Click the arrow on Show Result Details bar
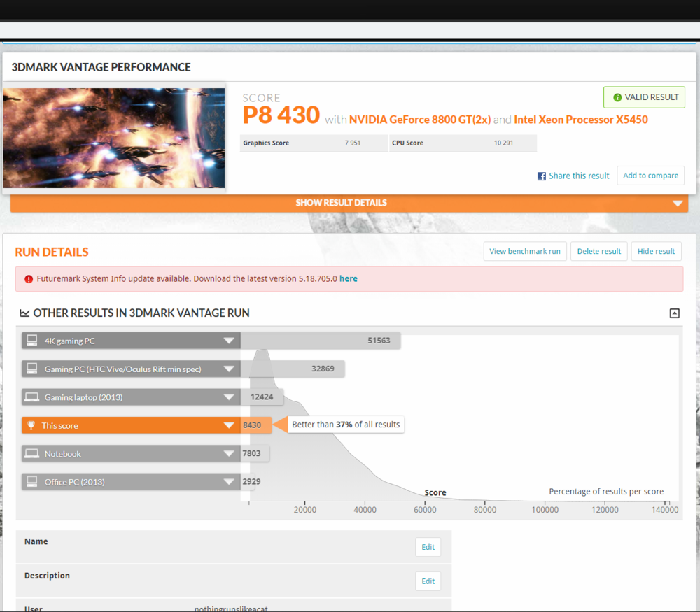Viewport: 700px width, 612px height. [678, 204]
